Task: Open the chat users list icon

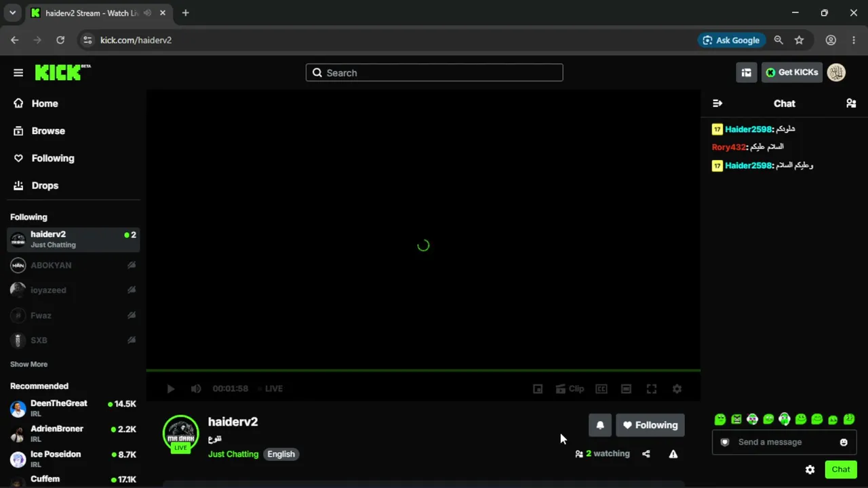Action: [x=851, y=104]
